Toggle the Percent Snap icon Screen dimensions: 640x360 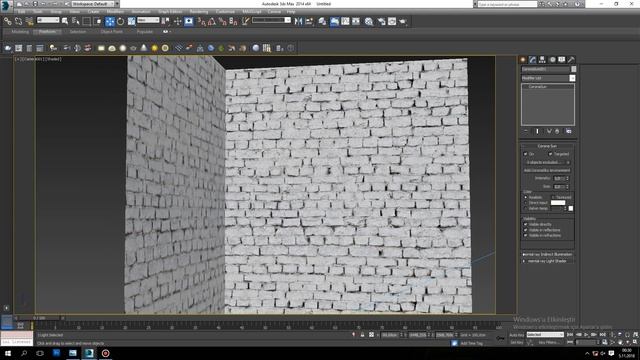point(222,21)
